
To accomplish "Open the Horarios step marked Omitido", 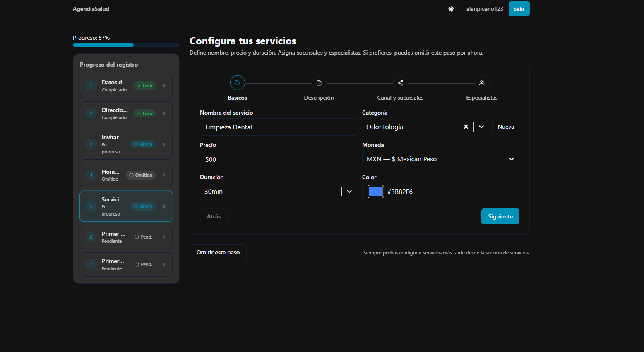I will [x=126, y=175].
